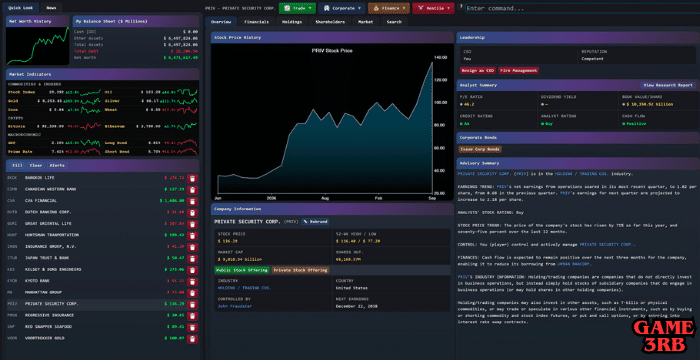
Task: Remove Red Snapper Seafood via trash icon
Action: (x=192, y=327)
